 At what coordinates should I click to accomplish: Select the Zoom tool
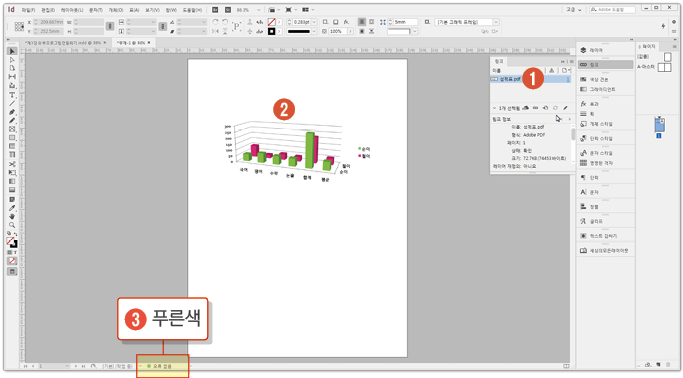click(12, 225)
